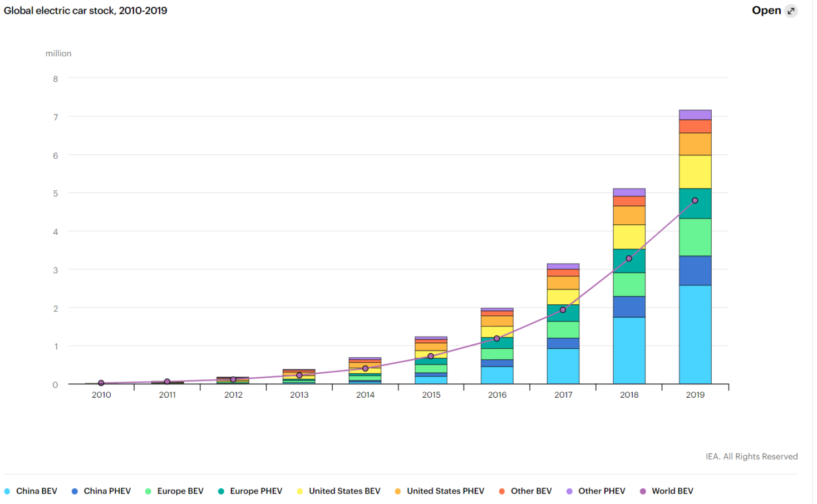
Task: Click the Other BEV segment in 2019 bar
Action: pos(695,126)
